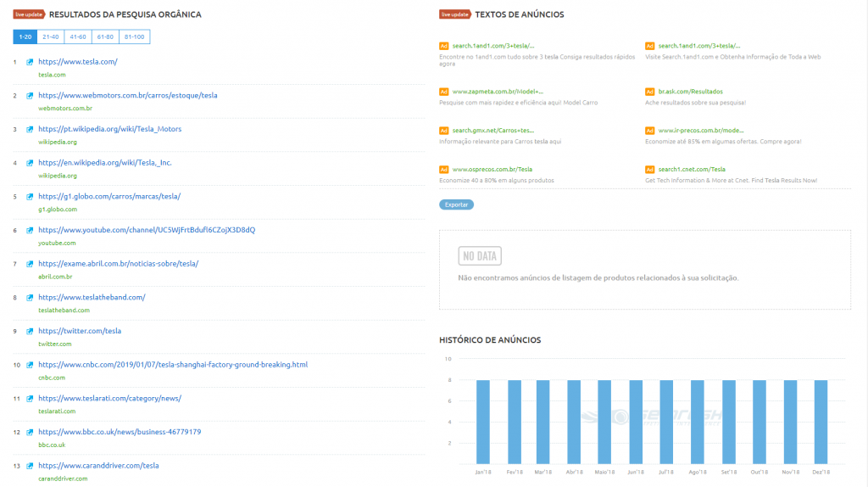Open external link icon for en.wikipedia result
Image resolution: width=868 pixels, height=487 pixels.
(x=30, y=163)
